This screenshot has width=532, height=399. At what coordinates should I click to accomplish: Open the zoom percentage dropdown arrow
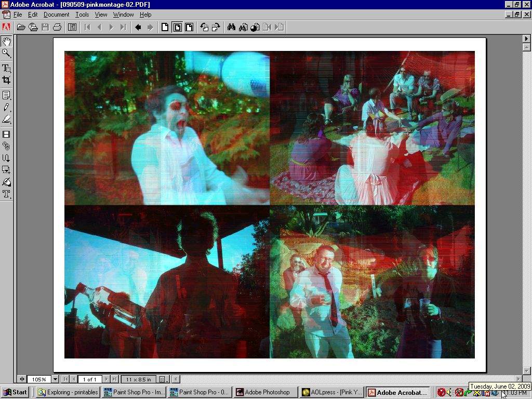(55, 379)
